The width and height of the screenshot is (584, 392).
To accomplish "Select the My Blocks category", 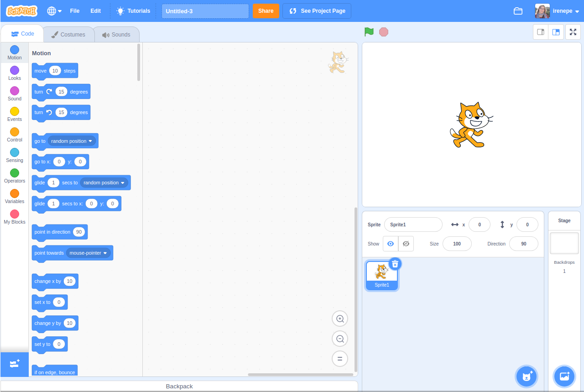I will coord(15,217).
